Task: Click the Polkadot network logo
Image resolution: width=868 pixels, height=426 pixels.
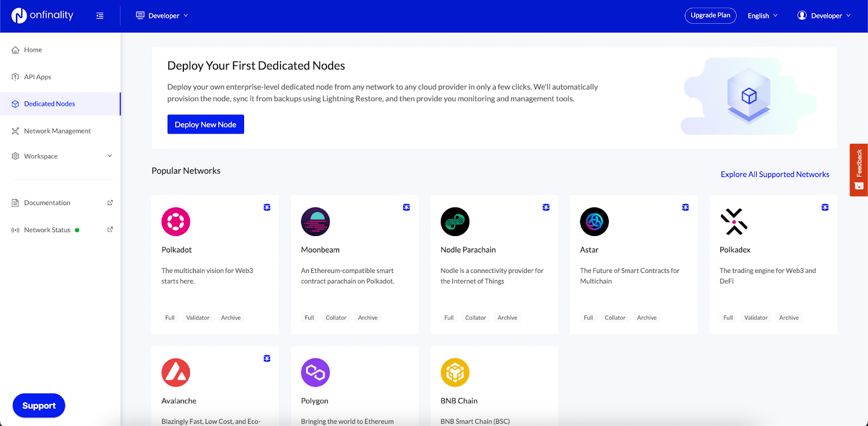Action: click(x=176, y=222)
